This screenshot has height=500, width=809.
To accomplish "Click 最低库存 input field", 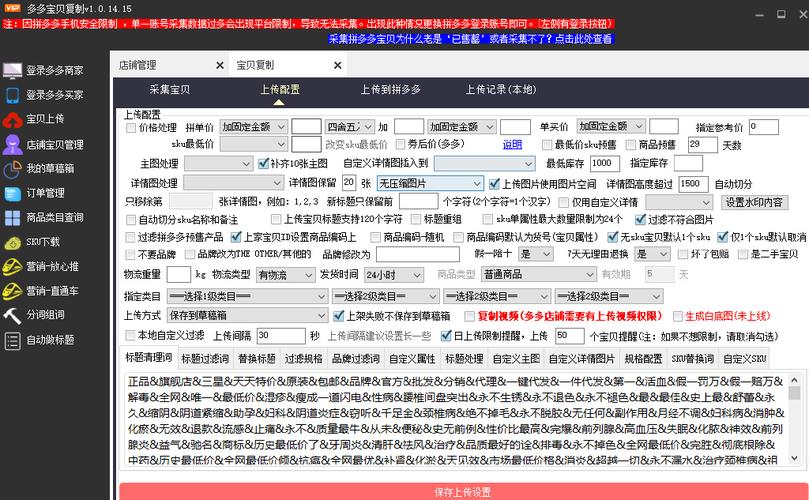I will pos(604,164).
